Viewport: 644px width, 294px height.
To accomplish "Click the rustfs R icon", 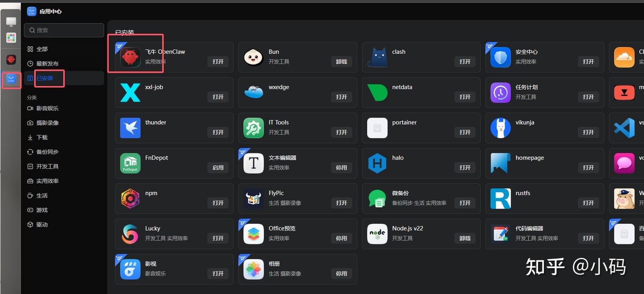I will point(500,198).
